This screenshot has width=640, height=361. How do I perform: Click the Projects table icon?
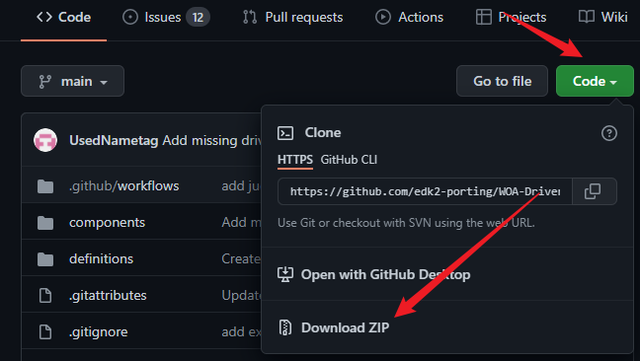point(484,18)
